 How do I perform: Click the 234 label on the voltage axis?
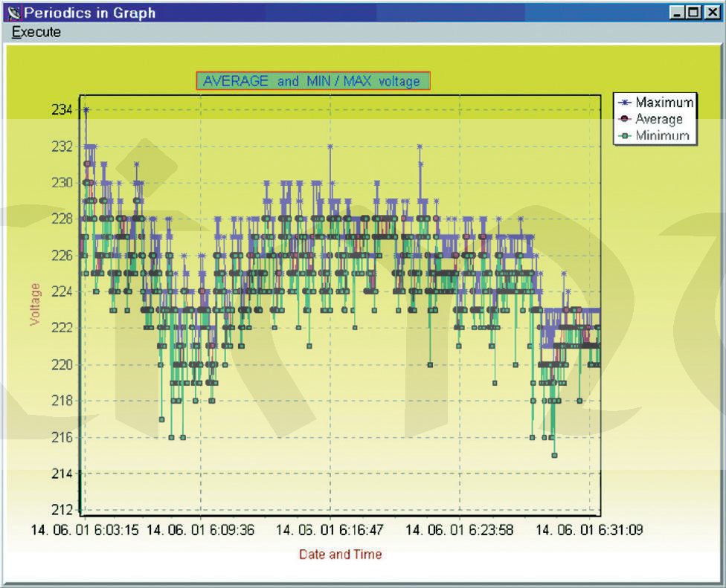point(62,110)
